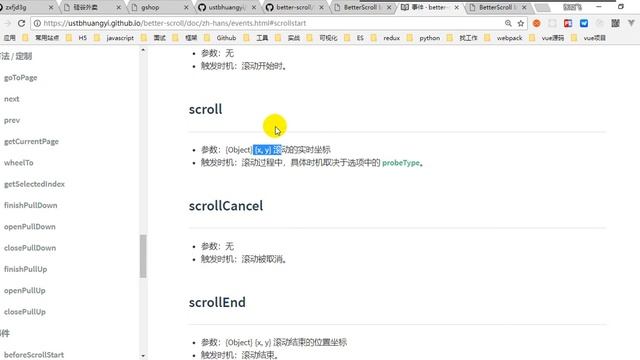Open wheelTo in the sidebar
Viewport: 640px width, 360px height.
(x=19, y=162)
